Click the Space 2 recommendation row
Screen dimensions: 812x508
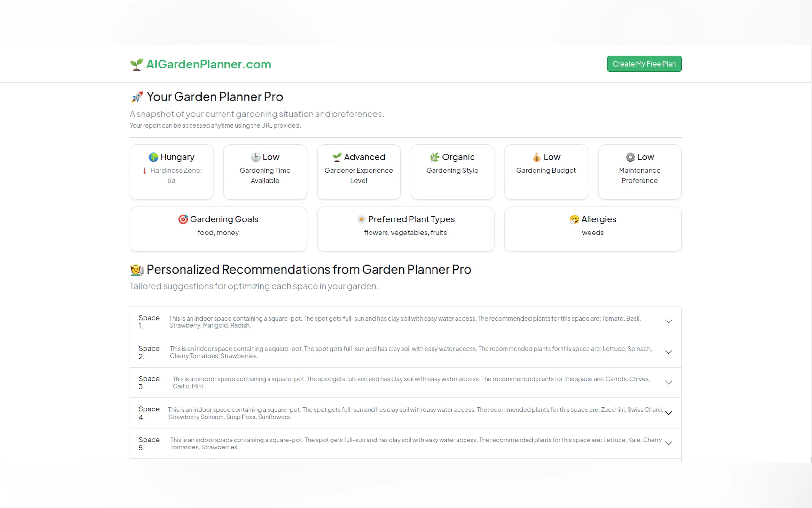[x=403, y=352]
